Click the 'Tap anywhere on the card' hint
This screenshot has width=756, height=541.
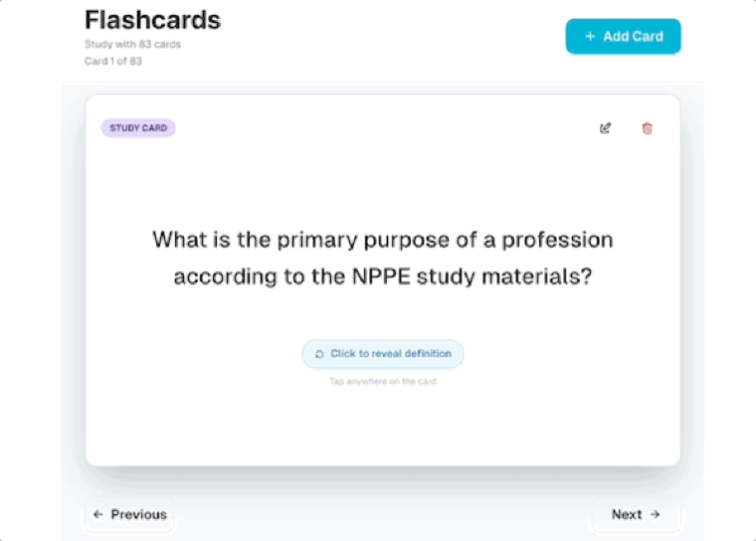point(383,381)
